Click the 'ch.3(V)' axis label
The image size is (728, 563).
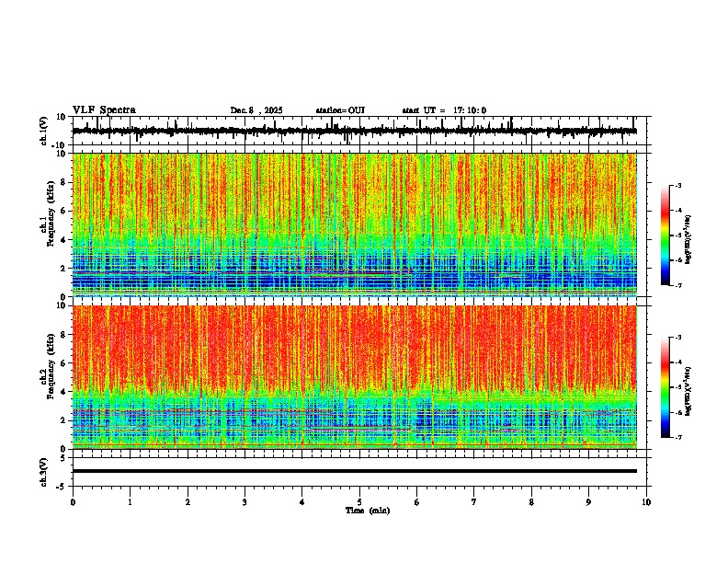click(x=44, y=472)
